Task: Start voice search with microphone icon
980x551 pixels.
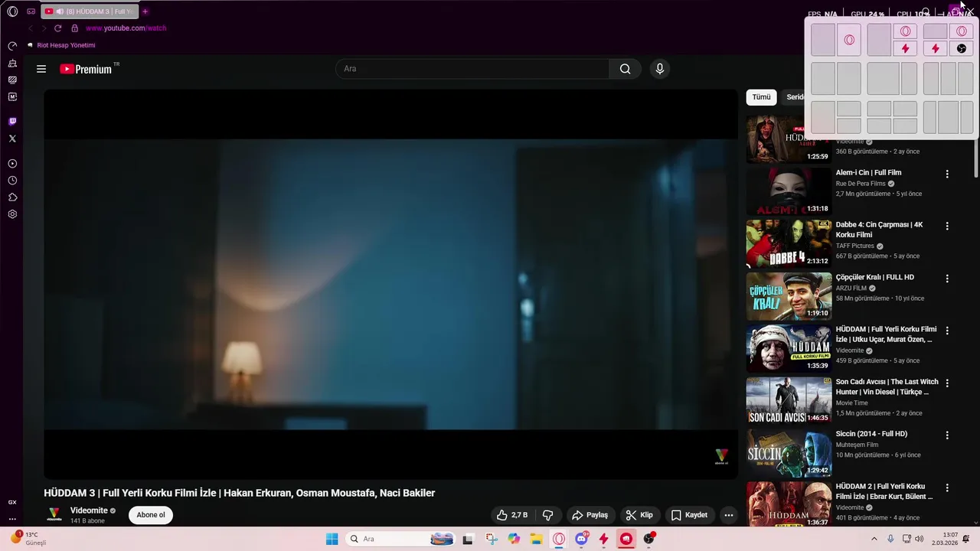Action: pos(660,69)
